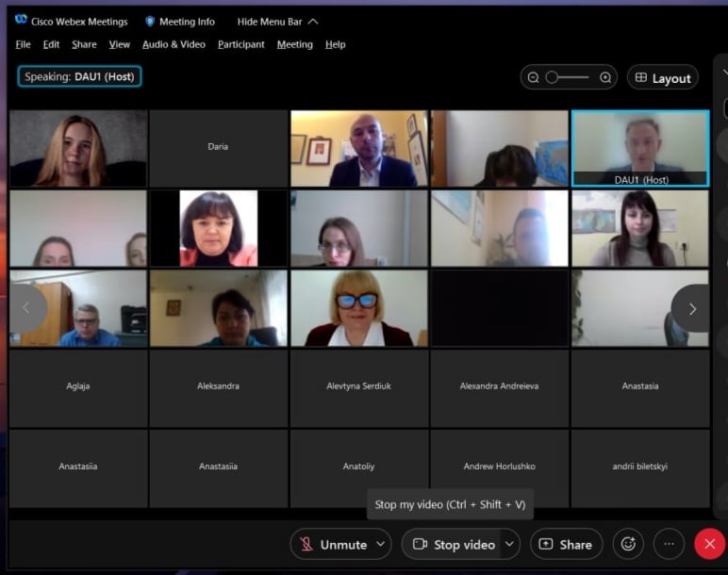Click the zoom out magnifier icon
The height and width of the screenshot is (575, 728).
[x=533, y=77]
